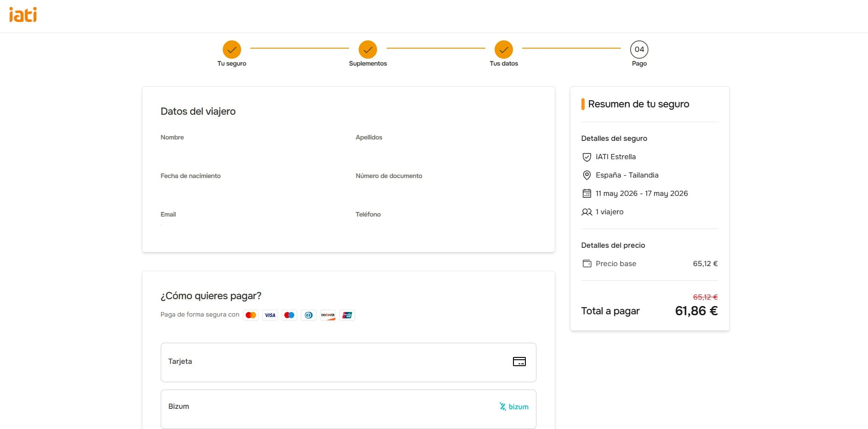Click the España - Tailandia destination text

point(627,175)
